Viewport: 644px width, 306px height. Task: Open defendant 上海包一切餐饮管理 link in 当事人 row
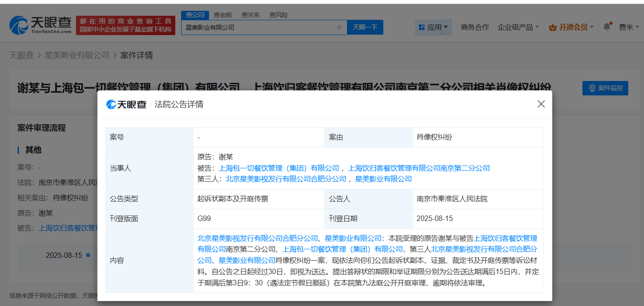coord(279,168)
